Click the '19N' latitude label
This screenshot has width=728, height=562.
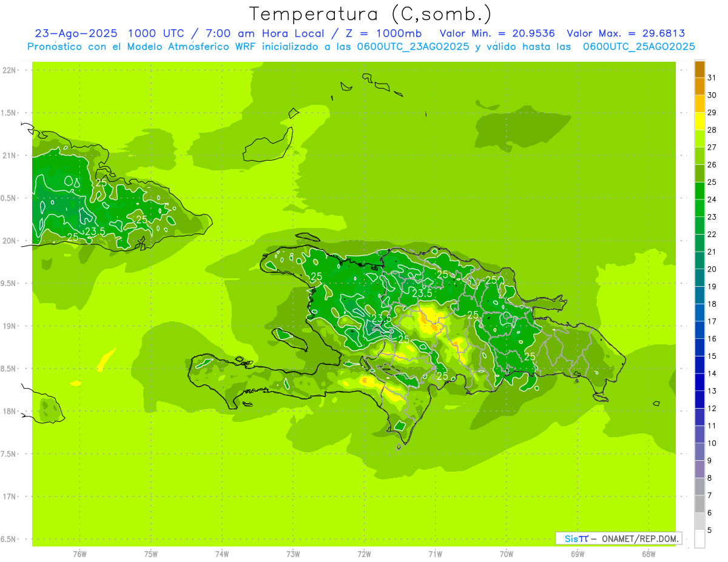(8, 326)
